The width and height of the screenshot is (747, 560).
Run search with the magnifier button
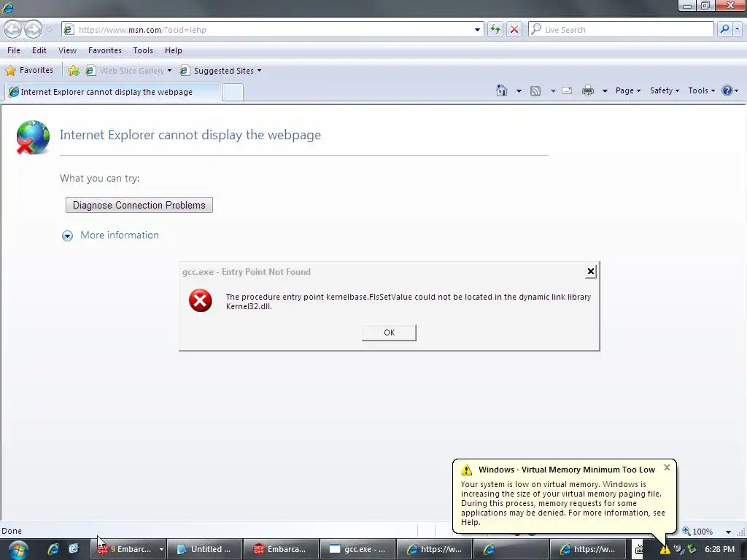coord(724,29)
